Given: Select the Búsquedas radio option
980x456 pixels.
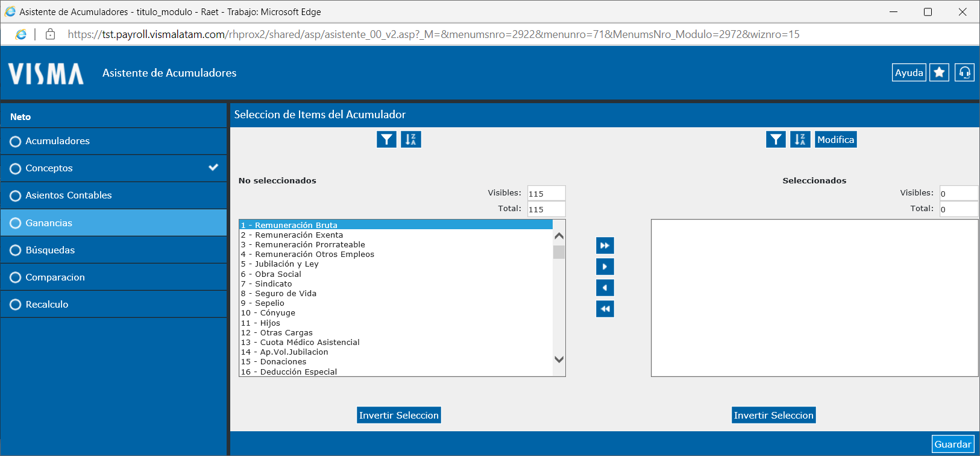Looking at the screenshot, I should (x=16, y=250).
